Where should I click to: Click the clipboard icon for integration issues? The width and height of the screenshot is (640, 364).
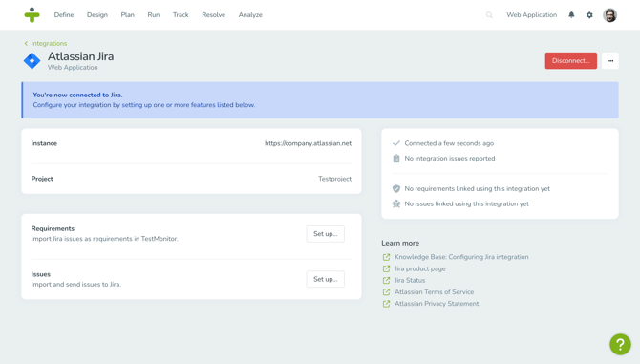[x=395, y=159]
